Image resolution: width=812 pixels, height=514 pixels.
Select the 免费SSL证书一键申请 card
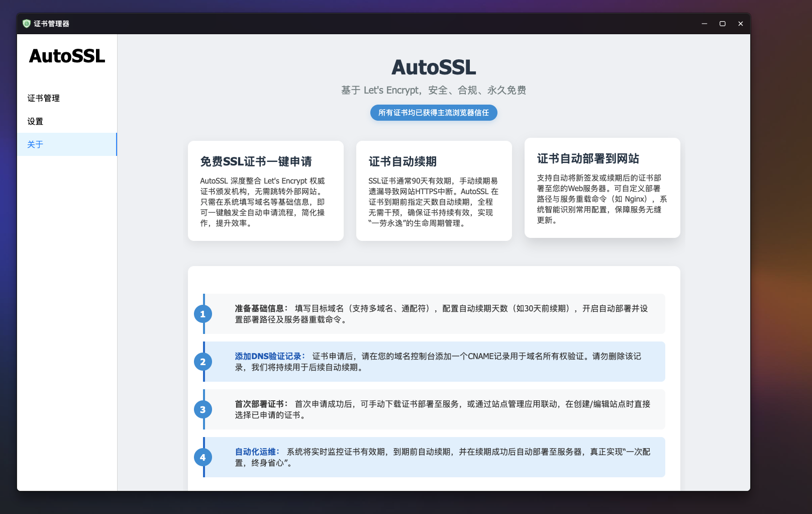click(266, 191)
